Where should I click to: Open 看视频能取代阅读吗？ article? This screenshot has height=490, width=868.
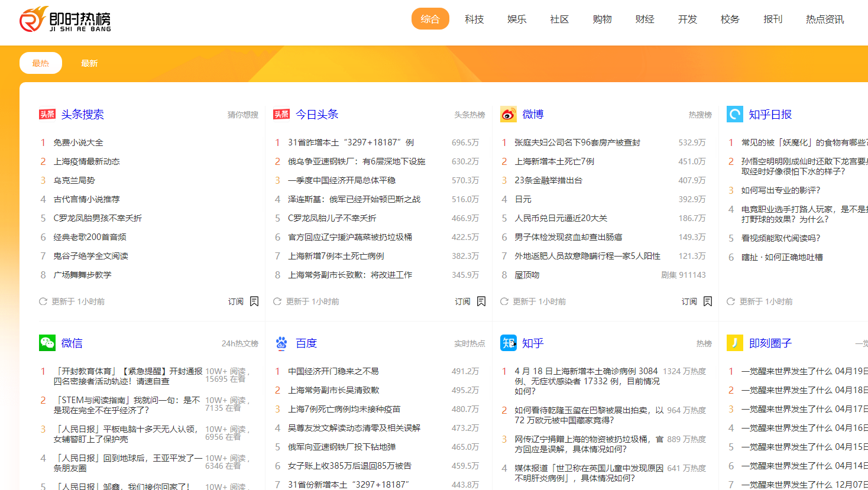(x=781, y=238)
